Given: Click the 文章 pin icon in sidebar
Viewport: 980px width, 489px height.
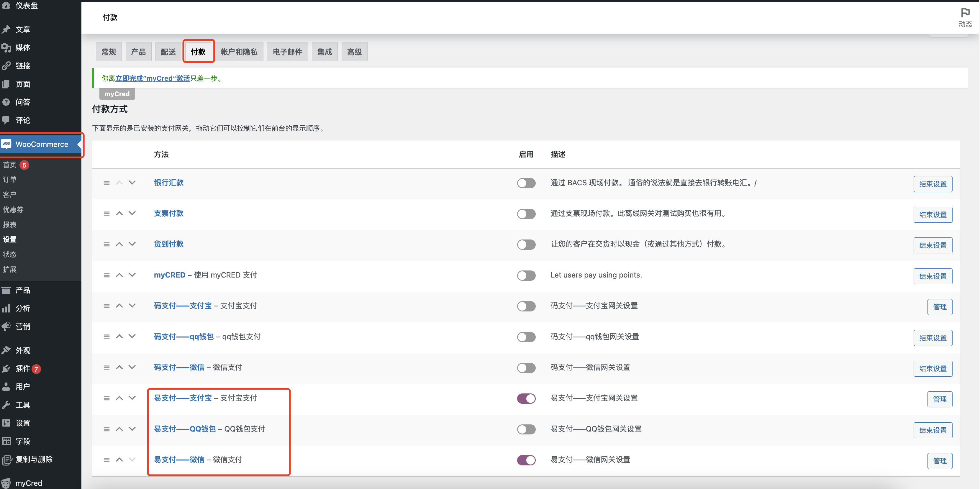Looking at the screenshot, I should pos(6,29).
